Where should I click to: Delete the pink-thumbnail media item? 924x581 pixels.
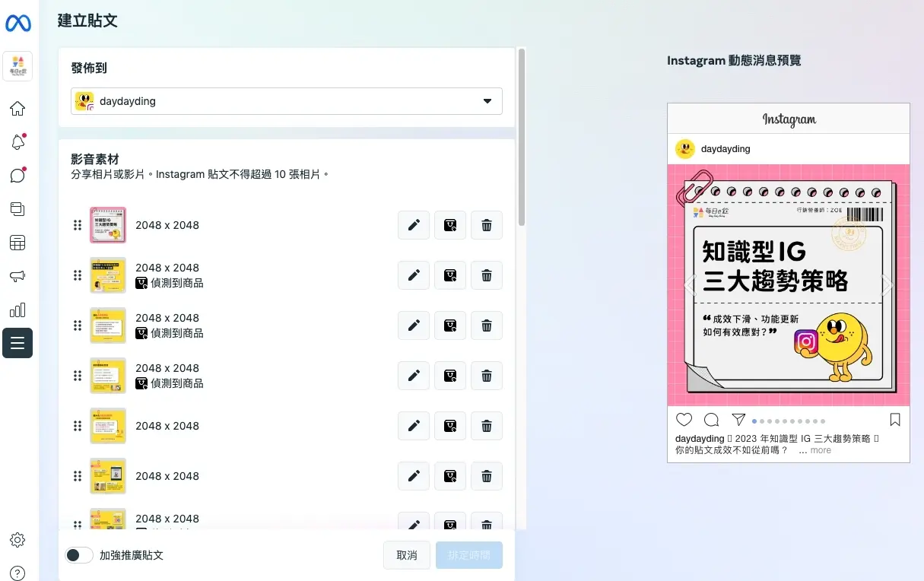[x=487, y=225]
